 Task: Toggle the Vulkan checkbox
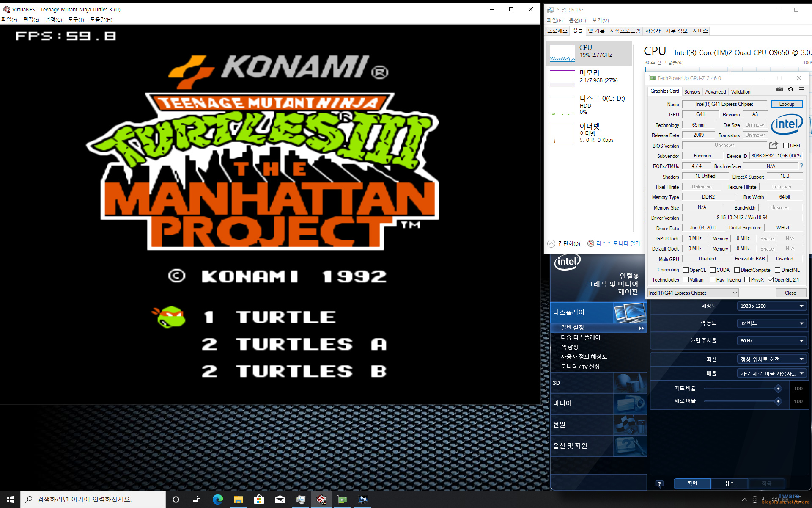(x=686, y=280)
